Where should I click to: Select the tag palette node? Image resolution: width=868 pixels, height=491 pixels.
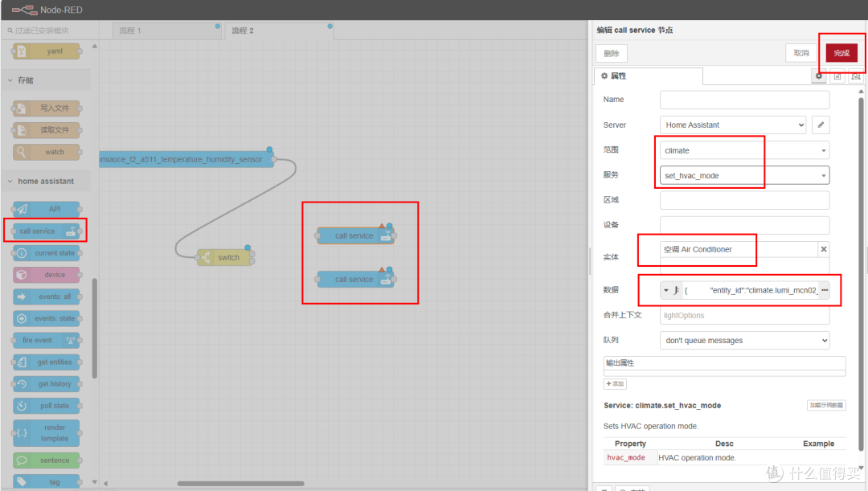pos(47,481)
